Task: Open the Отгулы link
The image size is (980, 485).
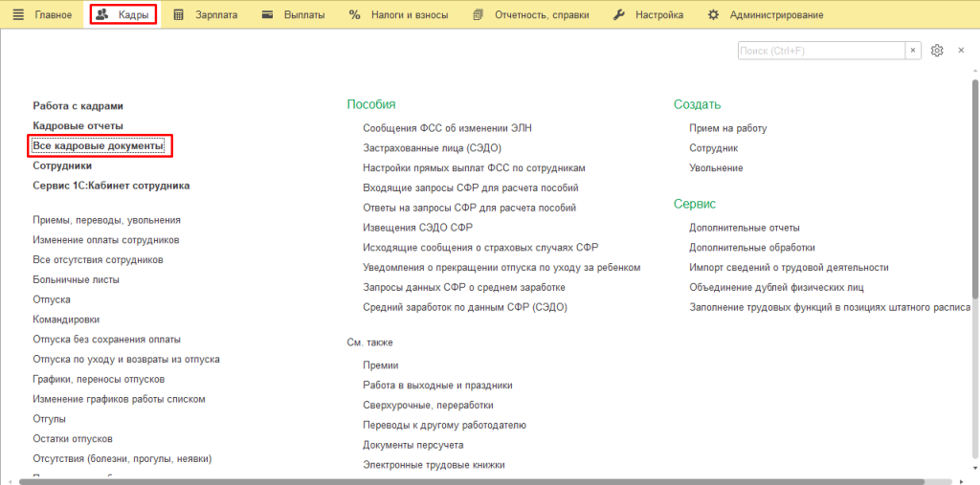Action: 50,419
